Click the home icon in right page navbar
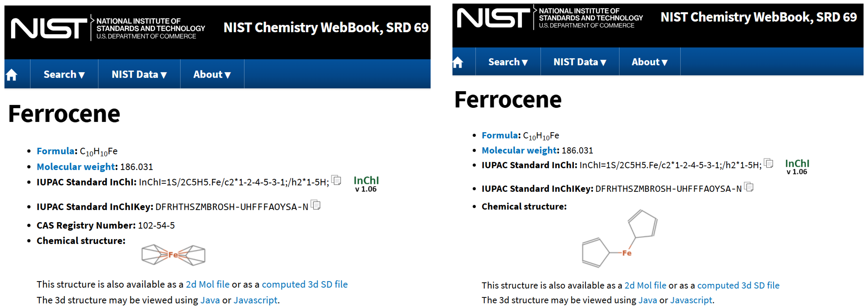The width and height of the screenshot is (868, 308). 458,62
